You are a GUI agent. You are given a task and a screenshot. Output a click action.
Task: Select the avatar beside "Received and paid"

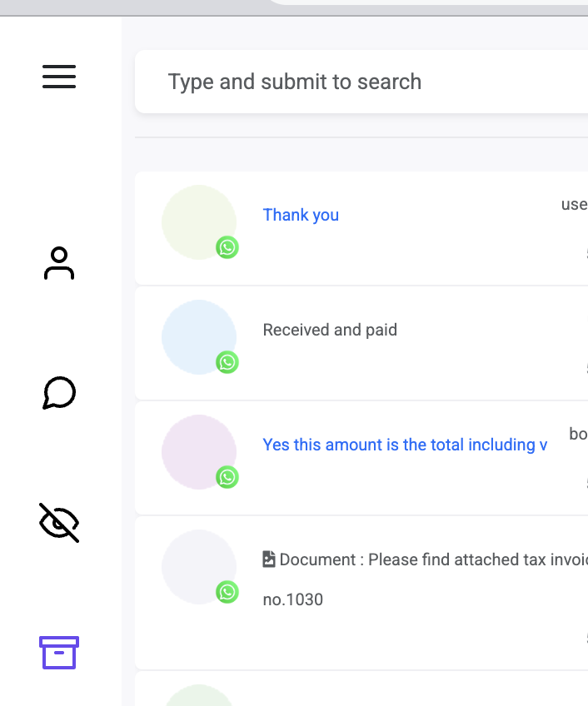pos(198,336)
